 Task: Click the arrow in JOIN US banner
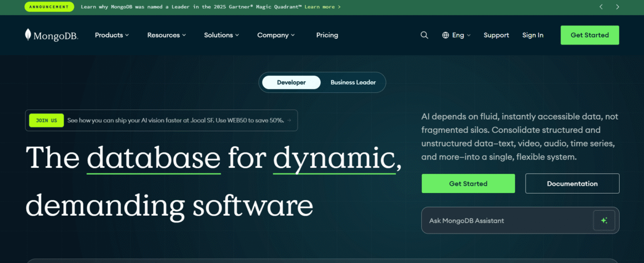289,121
